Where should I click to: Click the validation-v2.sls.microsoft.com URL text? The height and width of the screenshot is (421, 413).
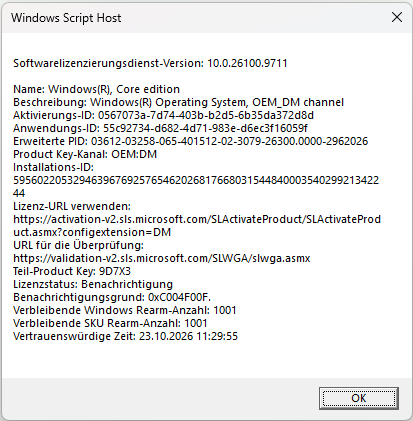pyautogui.click(x=162, y=258)
